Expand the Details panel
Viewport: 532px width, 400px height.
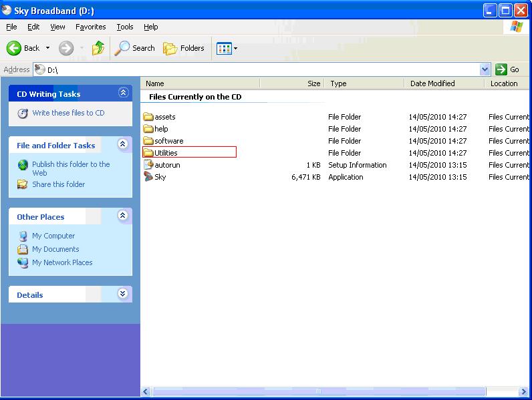point(123,293)
